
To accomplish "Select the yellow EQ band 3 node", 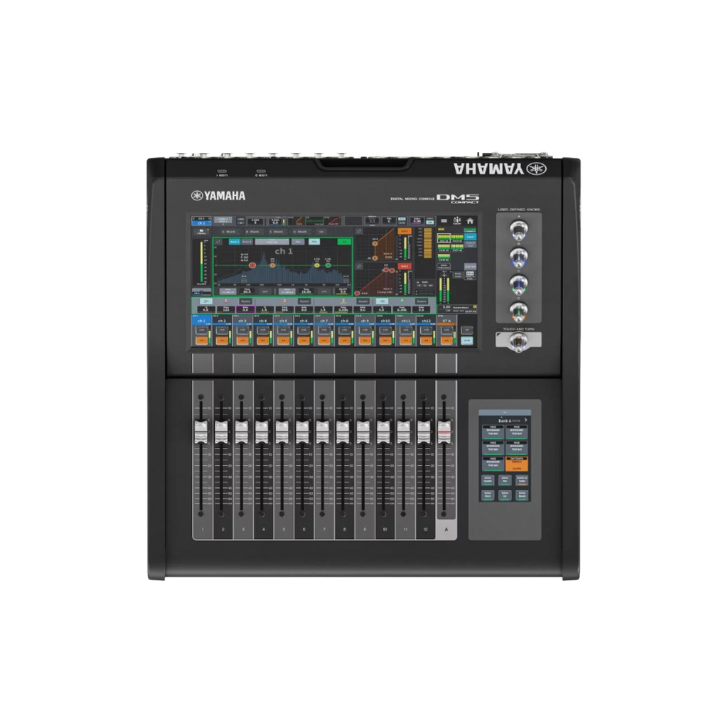I will tap(317, 265).
